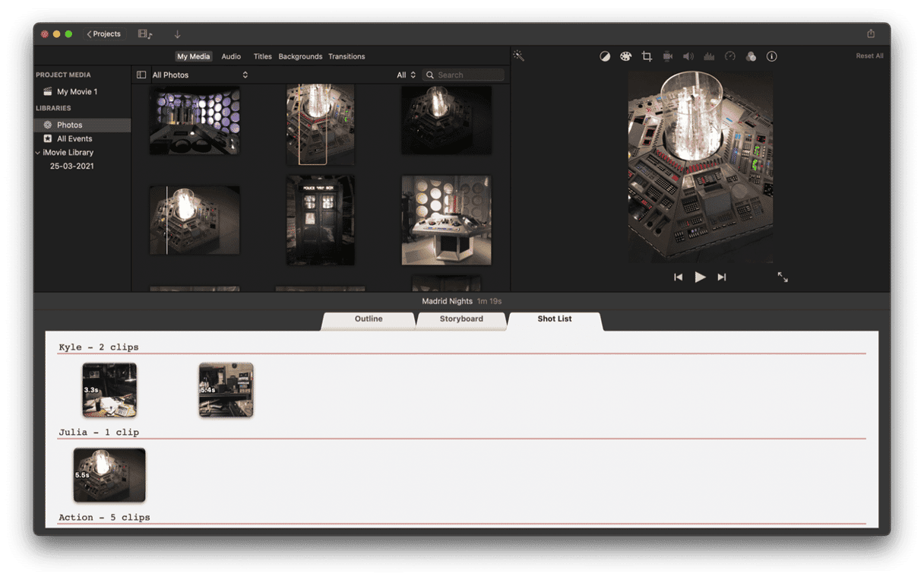Open the cropping tool

pos(647,56)
